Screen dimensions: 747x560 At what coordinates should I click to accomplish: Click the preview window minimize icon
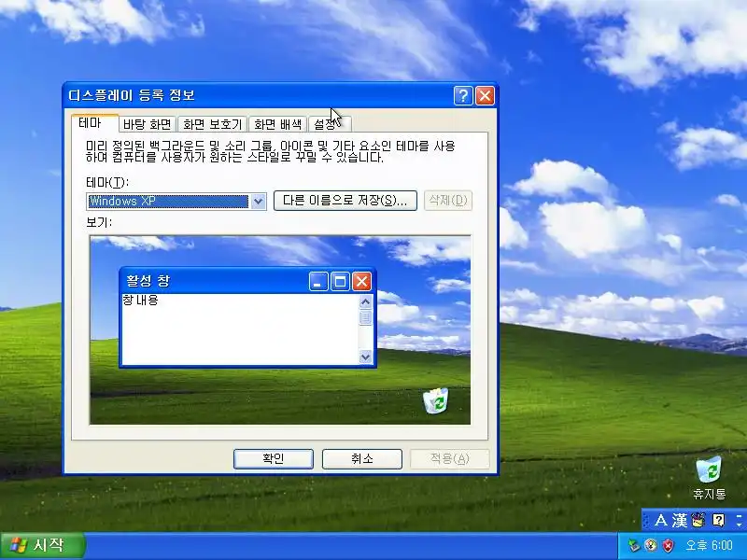tap(318, 282)
